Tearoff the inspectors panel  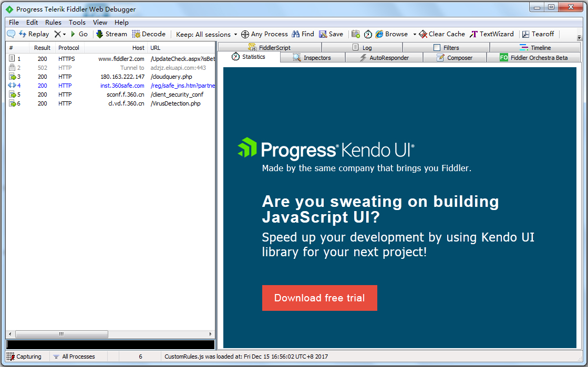click(x=538, y=34)
